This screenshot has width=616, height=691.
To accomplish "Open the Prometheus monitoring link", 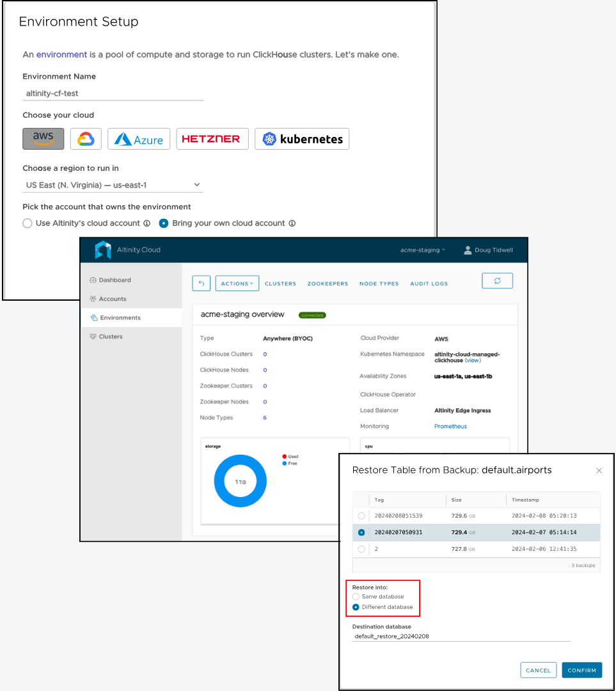I will click(x=450, y=426).
